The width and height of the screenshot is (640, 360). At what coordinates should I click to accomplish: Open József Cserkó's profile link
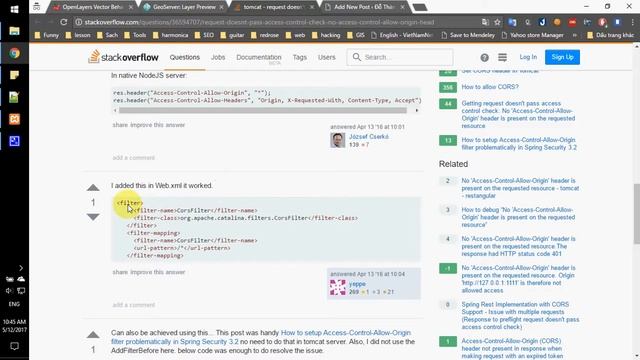(x=369, y=137)
